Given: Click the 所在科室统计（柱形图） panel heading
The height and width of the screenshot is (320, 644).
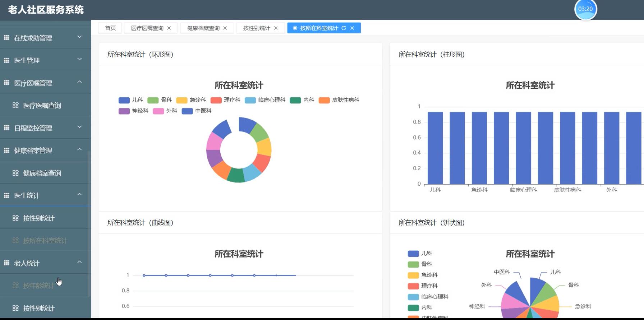Looking at the screenshot, I should 431,55.
